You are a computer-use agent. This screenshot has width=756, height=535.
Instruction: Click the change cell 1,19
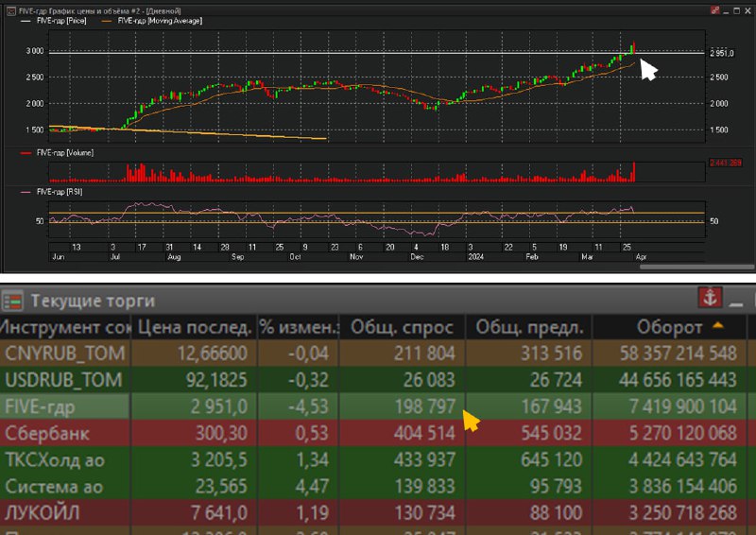[299, 512]
